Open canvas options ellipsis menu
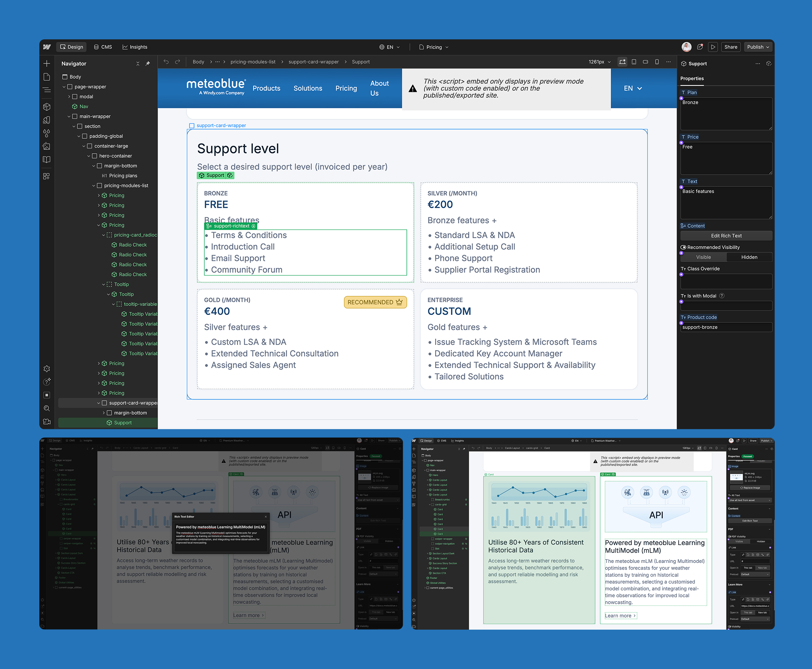The height and width of the screenshot is (669, 812). click(x=669, y=62)
